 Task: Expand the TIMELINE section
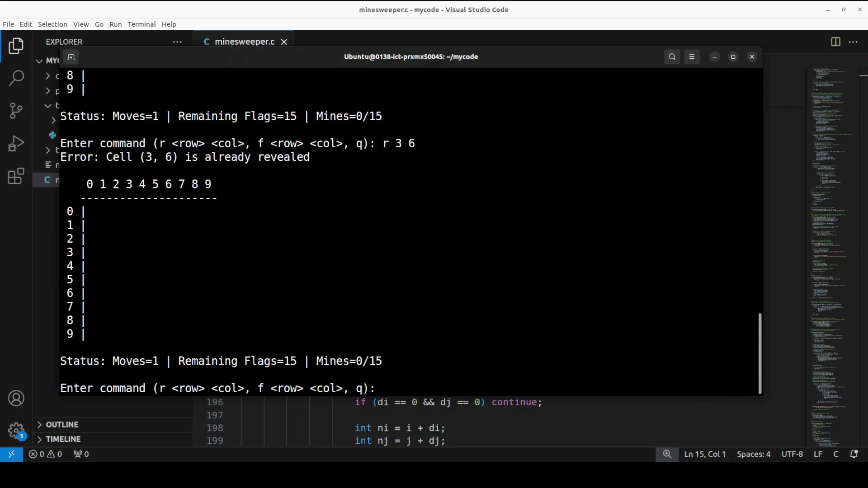pyautogui.click(x=63, y=439)
